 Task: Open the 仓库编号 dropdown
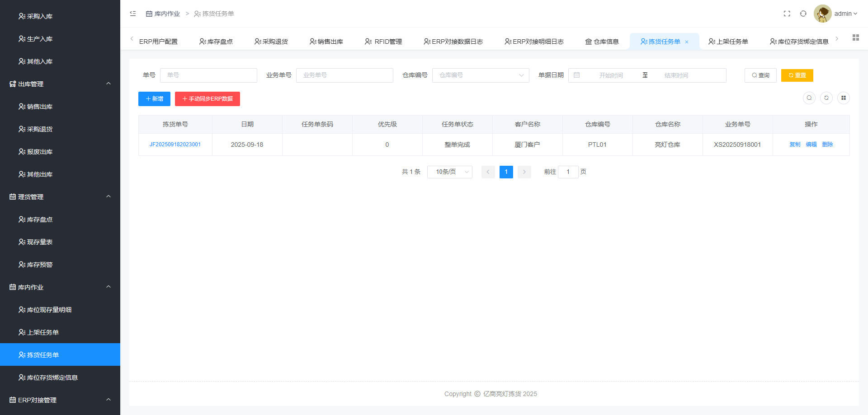[x=480, y=75]
